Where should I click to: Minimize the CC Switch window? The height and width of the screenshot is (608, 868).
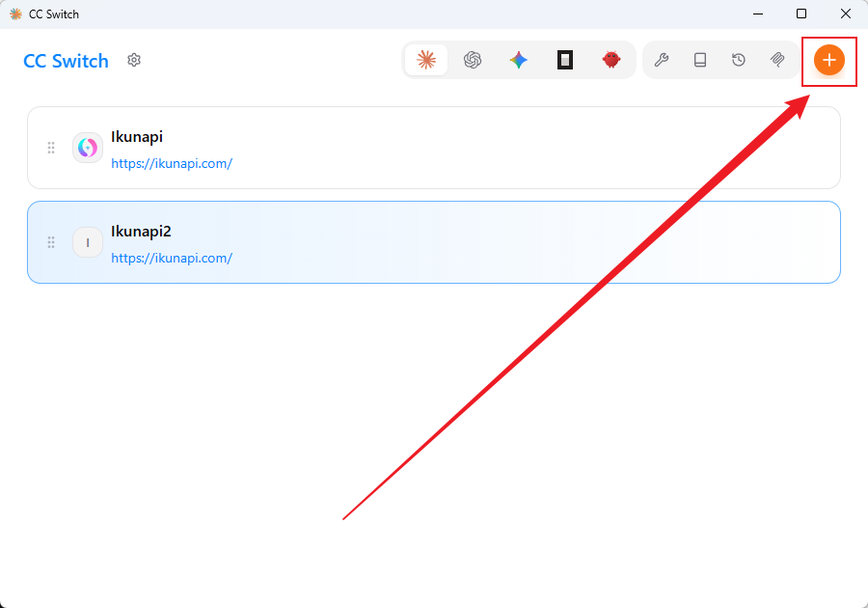(758, 14)
